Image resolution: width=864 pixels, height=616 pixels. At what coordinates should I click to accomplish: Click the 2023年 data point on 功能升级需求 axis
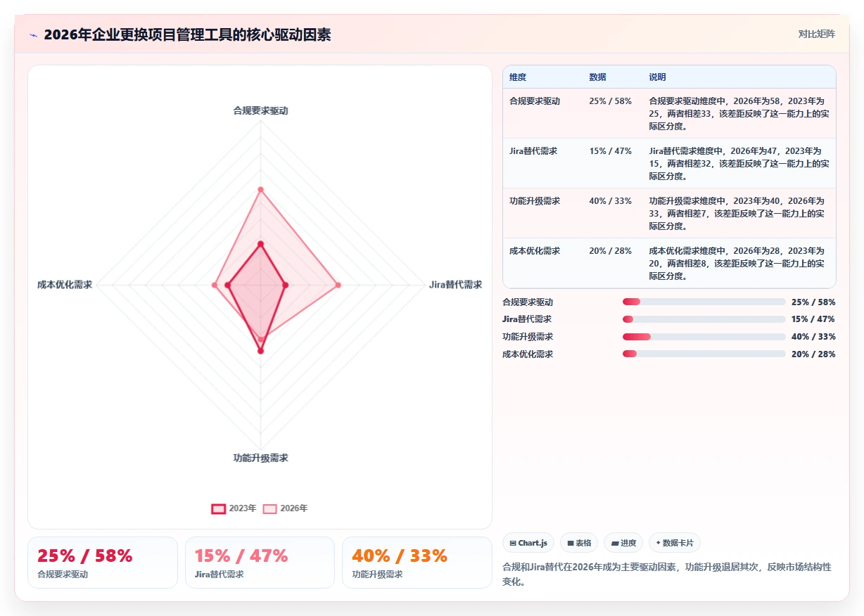coord(260,350)
